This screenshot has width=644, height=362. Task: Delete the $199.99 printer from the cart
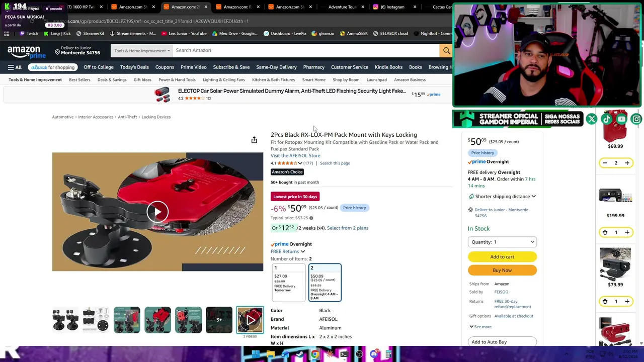click(605, 232)
